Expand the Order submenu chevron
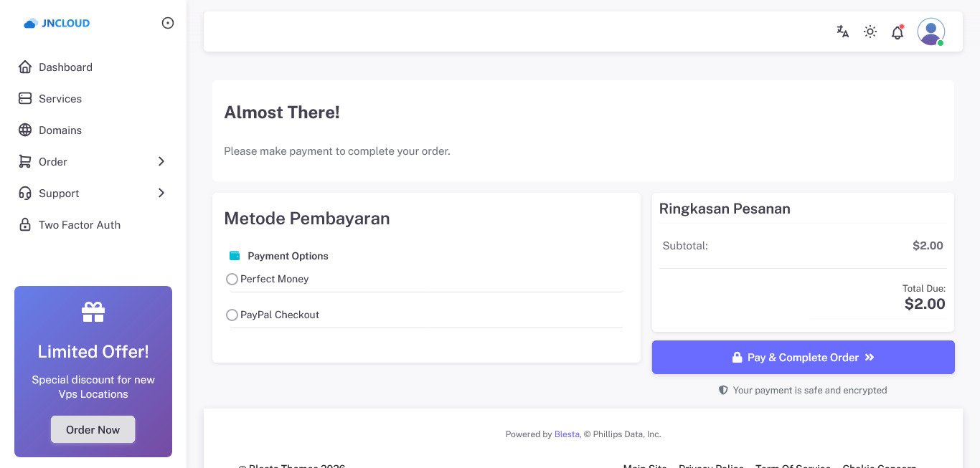The width and height of the screenshot is (980, 468). 161,162
